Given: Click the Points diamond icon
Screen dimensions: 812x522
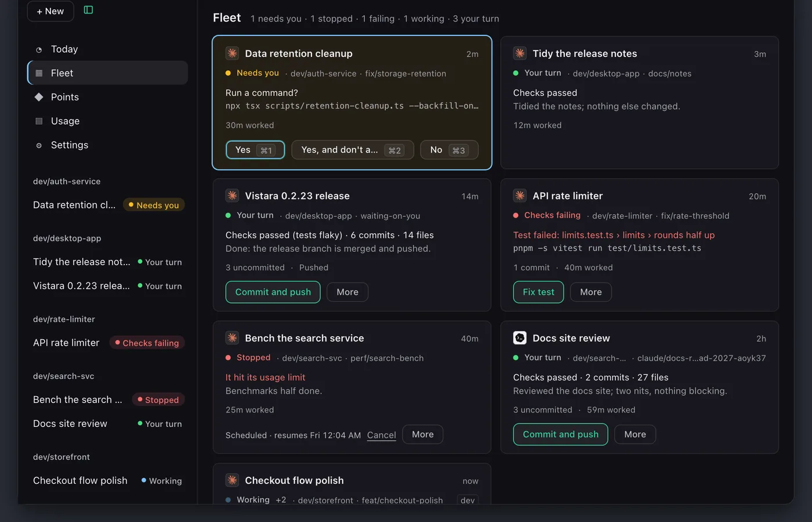Looking at the screenshot, I should (39, 97).
